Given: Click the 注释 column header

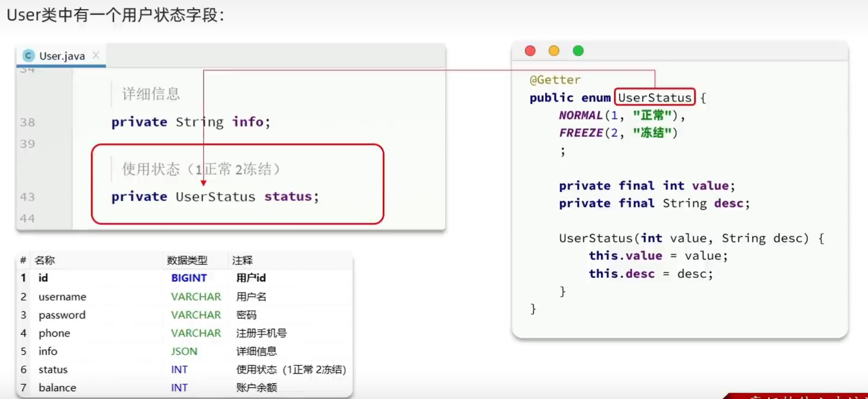Looking at the screenshot, I should click(x=242, y=260).
